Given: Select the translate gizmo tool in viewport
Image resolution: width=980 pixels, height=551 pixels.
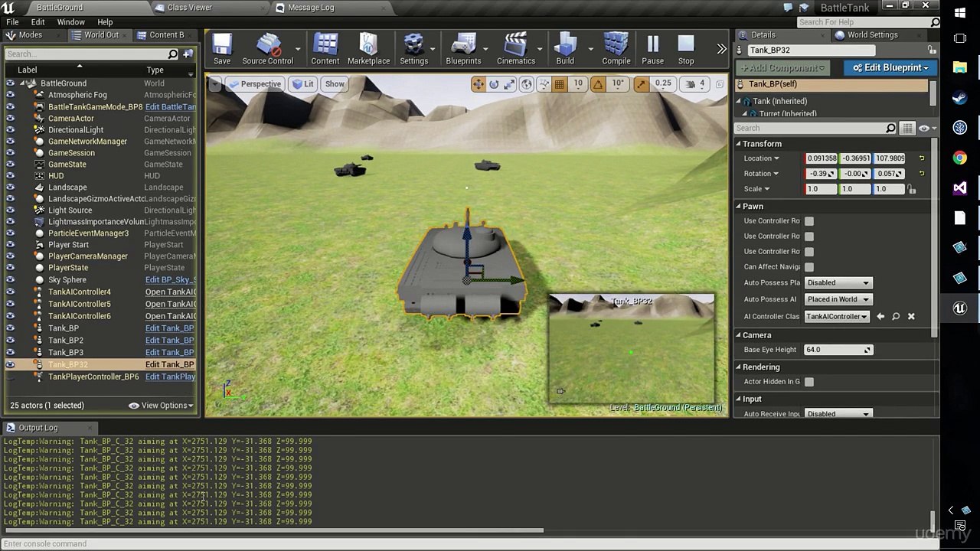Looking at the screenshot, I should tap(478, 83).
